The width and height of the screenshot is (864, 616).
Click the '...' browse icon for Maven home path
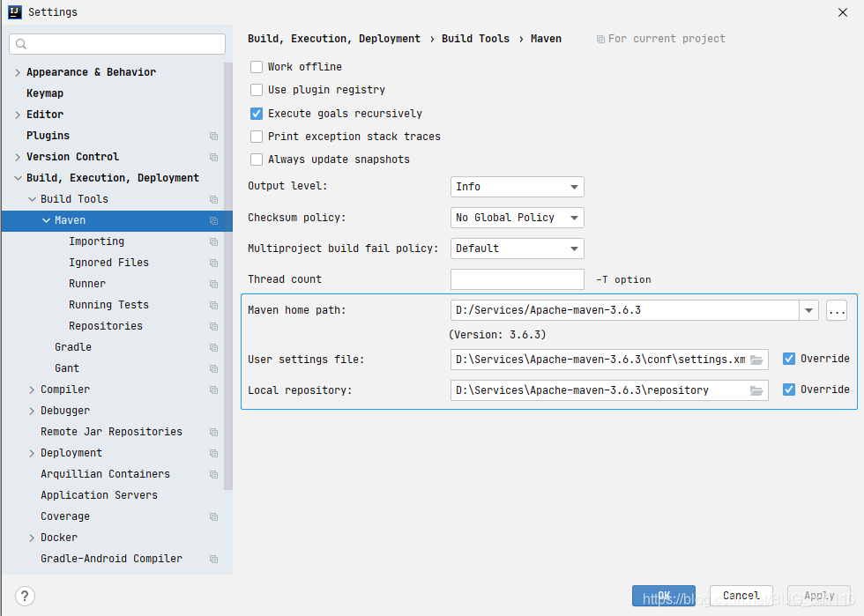point(836,310)
